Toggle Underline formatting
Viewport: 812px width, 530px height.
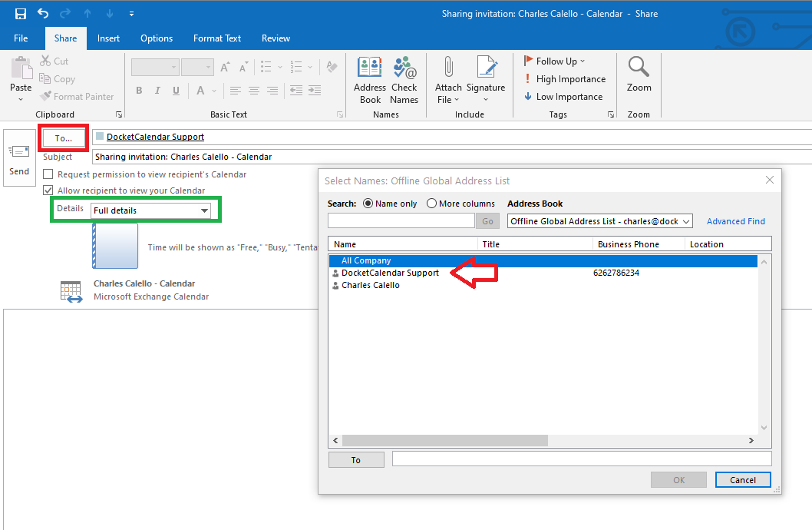click(176, 91)
